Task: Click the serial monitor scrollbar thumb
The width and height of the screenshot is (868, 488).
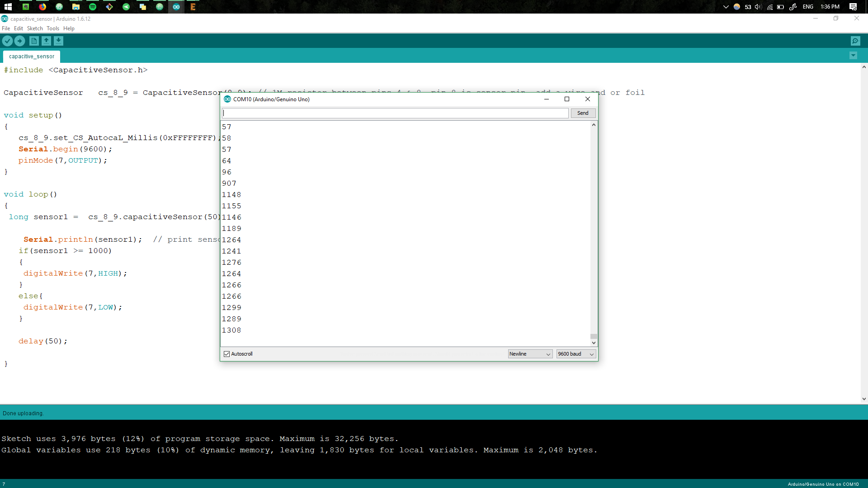Action: 594,336
